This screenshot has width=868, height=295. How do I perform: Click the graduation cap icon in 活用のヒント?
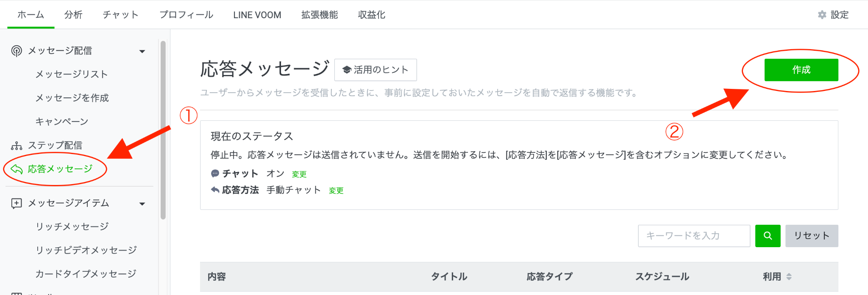(347, 70)
